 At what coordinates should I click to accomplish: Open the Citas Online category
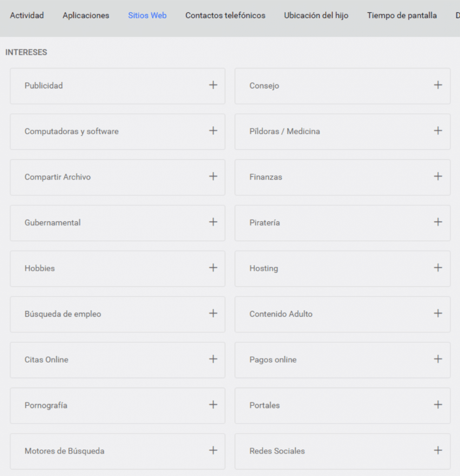[118, 360]
